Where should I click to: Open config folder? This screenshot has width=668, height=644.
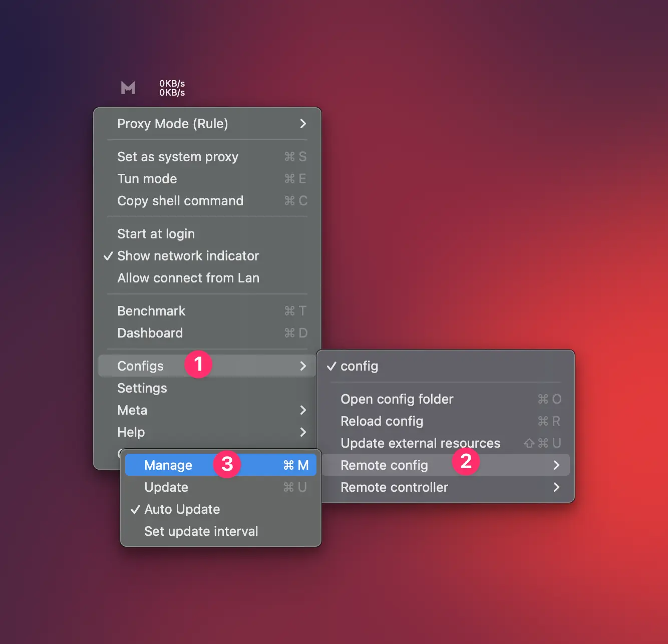[397, 399]
